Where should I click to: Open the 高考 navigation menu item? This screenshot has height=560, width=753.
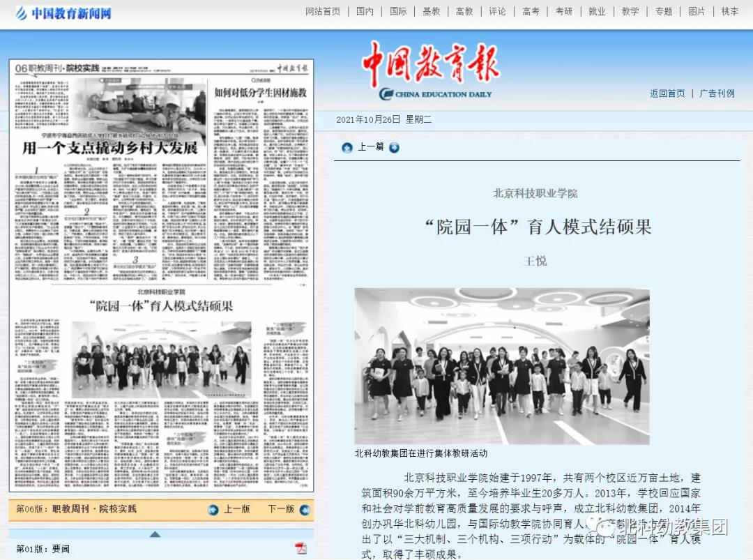(531, 12)
